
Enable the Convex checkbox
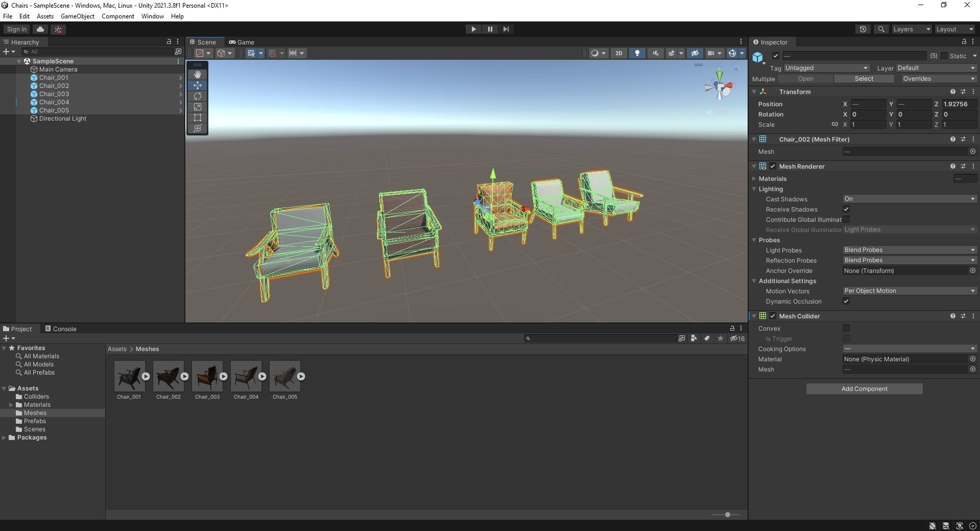click(846, 329)
